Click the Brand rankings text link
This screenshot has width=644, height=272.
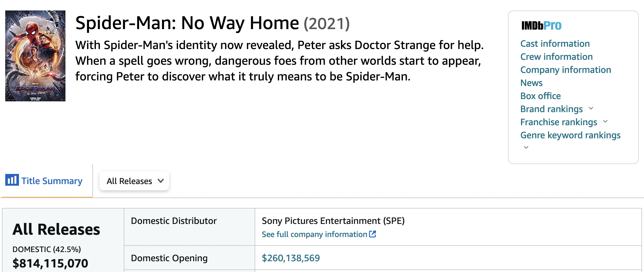(551, 109)
